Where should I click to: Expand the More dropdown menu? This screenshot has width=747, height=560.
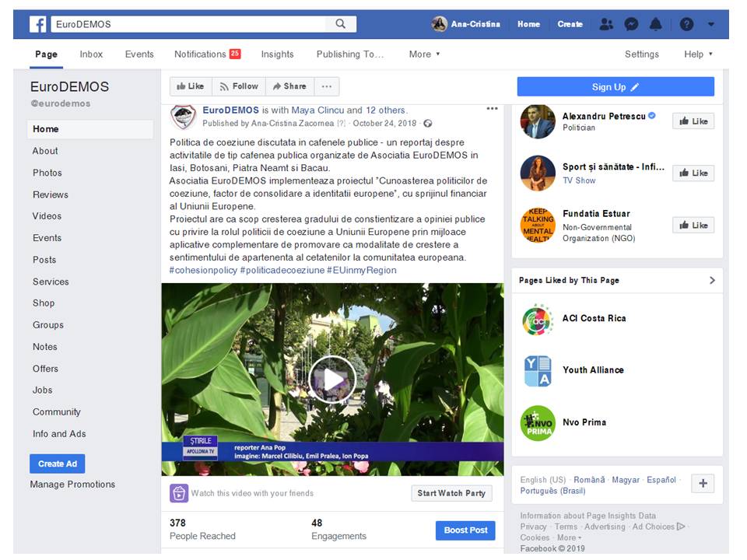(425, 54)
